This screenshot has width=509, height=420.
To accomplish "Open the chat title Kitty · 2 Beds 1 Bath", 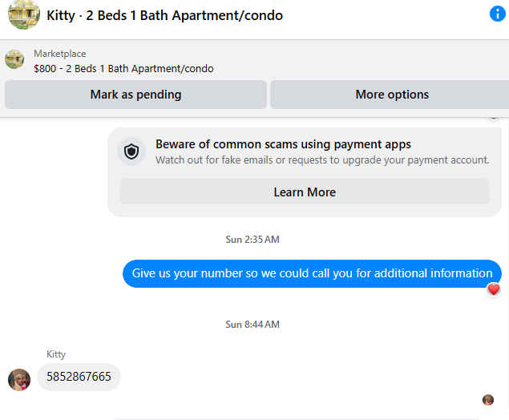I will (x=165, y=15).
